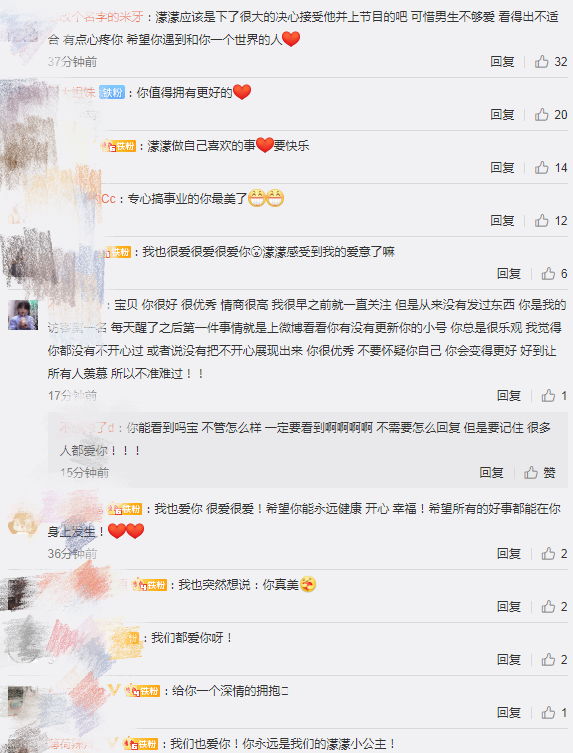Like the comment '专心搞事业的你最美了'
Image resolution: width=573 pixels, height=753 pixels.
coord(550,220)
